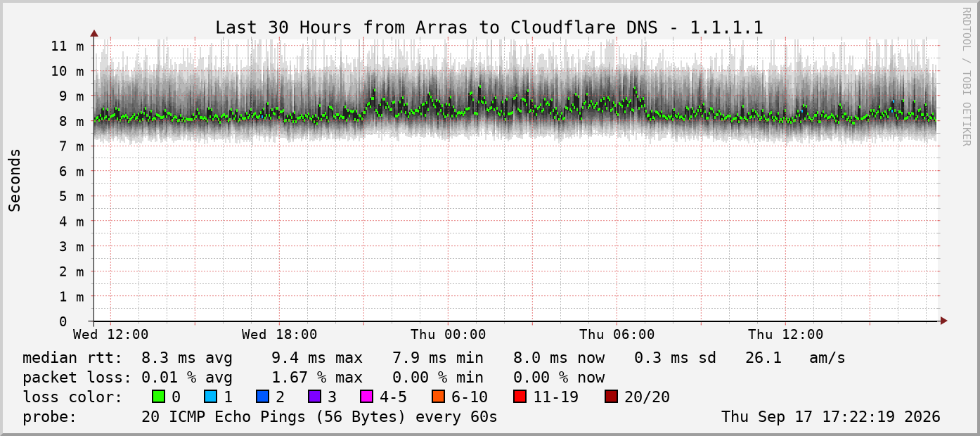
Task: Click the Y-axis top arrow marker
Action: 94,33
